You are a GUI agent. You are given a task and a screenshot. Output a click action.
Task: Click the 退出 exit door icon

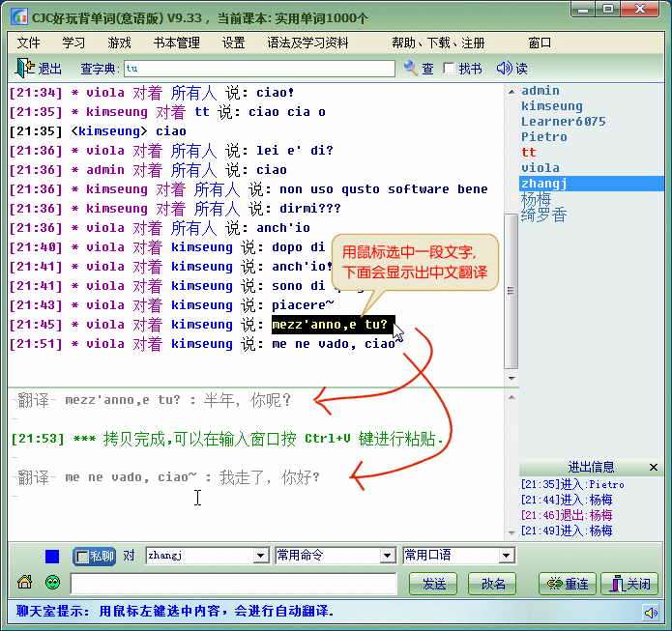point(25,69)
